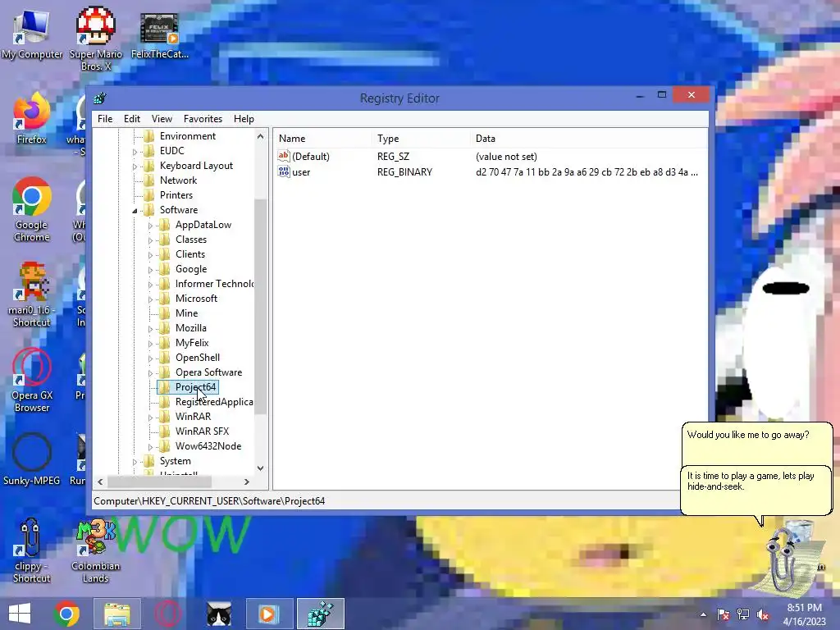Expand the AppDataLow key
Image resolution: width=840 pixels, height=630 pixels.
151,226
